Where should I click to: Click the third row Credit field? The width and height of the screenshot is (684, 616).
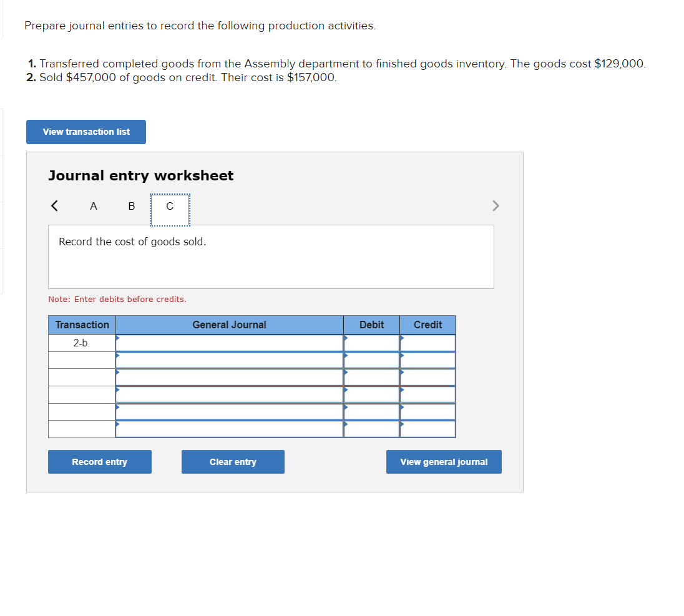point(427,377)
